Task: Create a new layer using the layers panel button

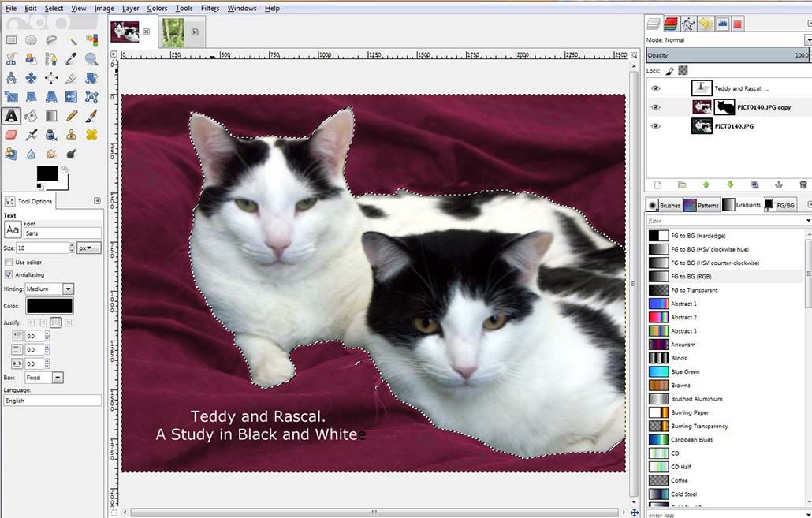Action: 657,184
